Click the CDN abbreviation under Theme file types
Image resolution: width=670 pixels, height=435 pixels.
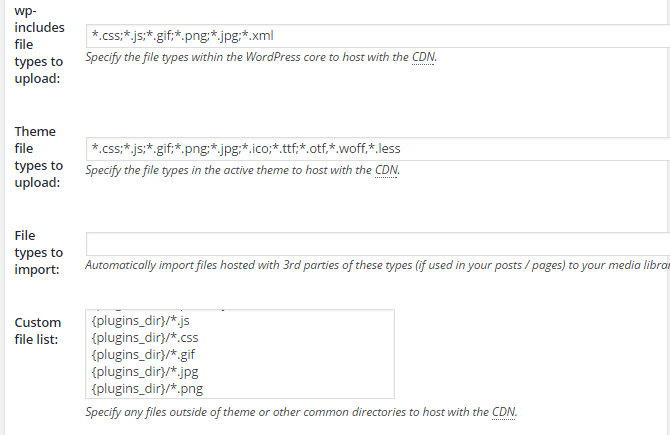(386, 170)
